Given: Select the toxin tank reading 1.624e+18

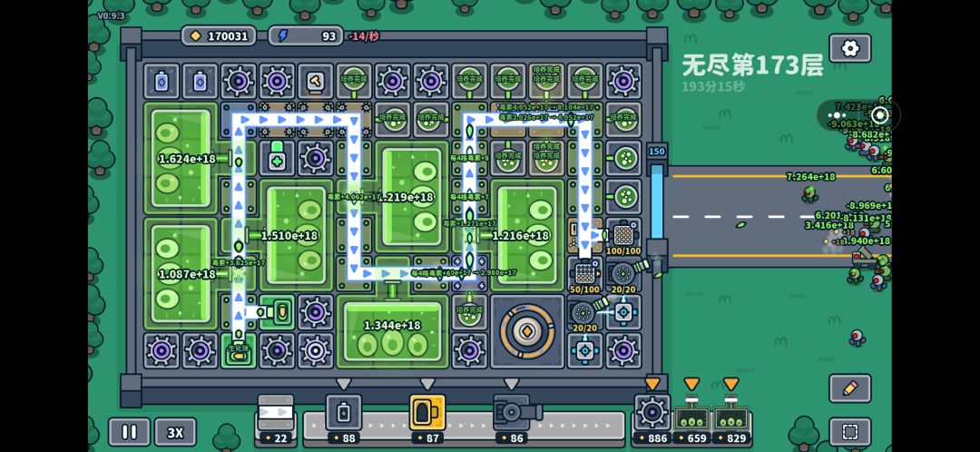Looking at the screenshot, I should click(181, 158).
